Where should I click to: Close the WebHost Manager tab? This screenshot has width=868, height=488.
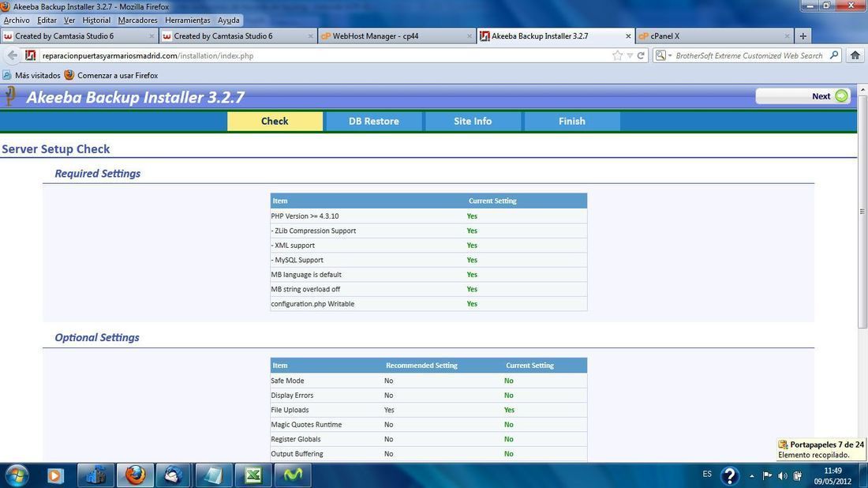click(x=469, y=36)
